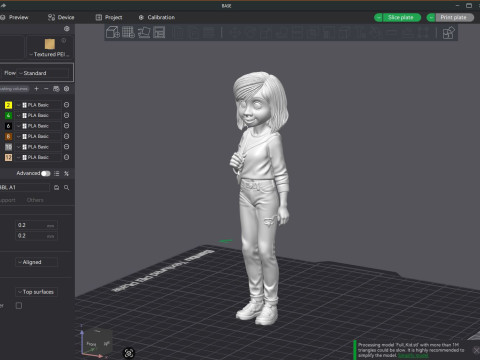Click the yellow filament 2 color swatch
The image size is (480, 360).
pos(8,105)
